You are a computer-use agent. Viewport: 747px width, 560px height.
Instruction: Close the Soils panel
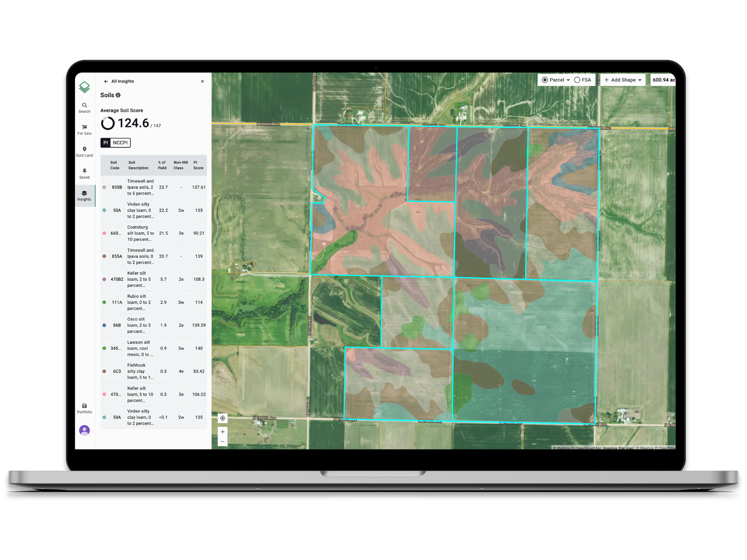point(202,81)
